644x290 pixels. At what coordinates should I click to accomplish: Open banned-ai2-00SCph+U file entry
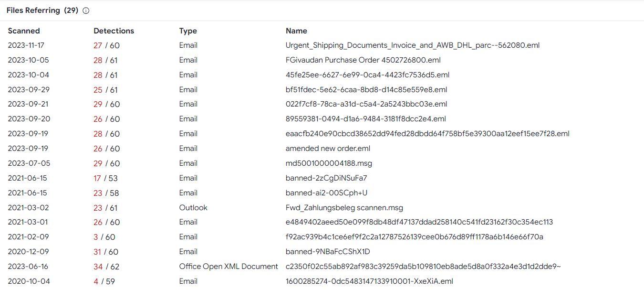pyautogui.click(x=326, y=193)
